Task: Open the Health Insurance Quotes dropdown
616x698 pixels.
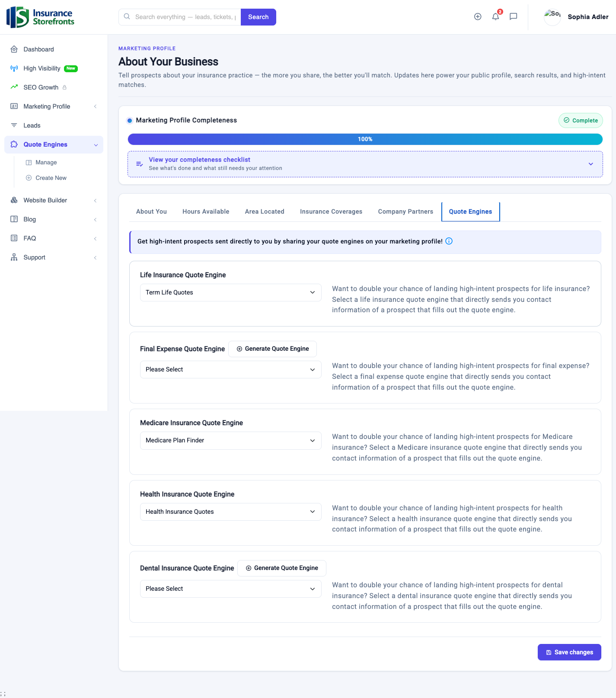Action: (230, 512)
